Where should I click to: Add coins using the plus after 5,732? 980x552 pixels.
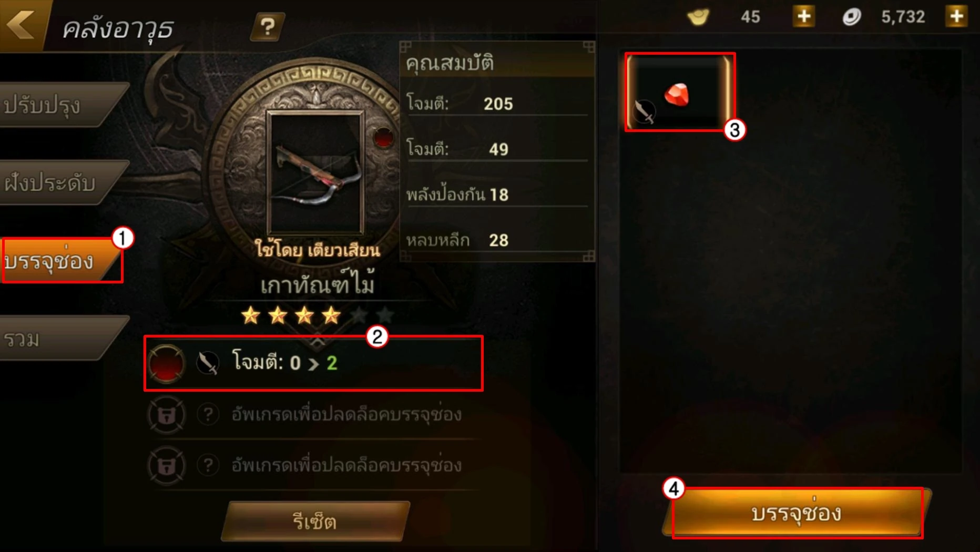(x=957, y=16)
